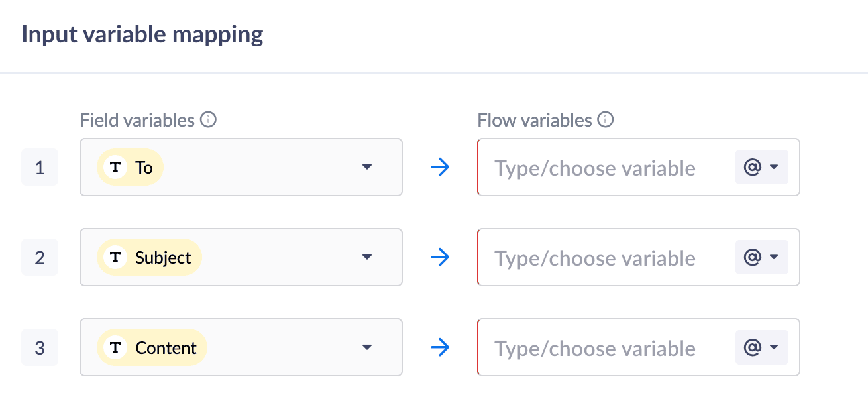
Task: Click the text type icon on the Subject chip
Action: pyautogui.click(x=116, y=257)
